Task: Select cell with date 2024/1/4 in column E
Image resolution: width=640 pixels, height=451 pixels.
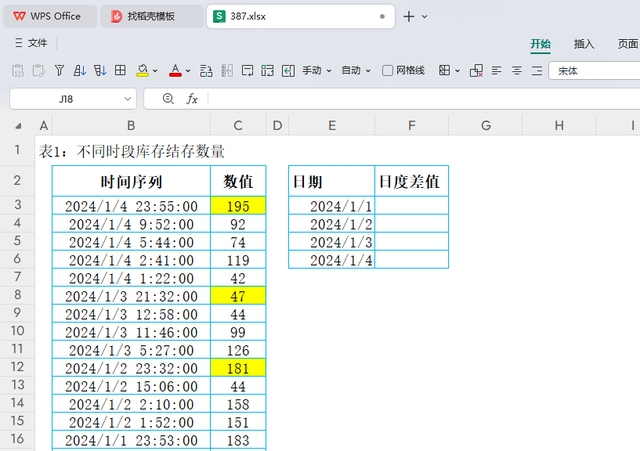Action: tap(331, 260)
